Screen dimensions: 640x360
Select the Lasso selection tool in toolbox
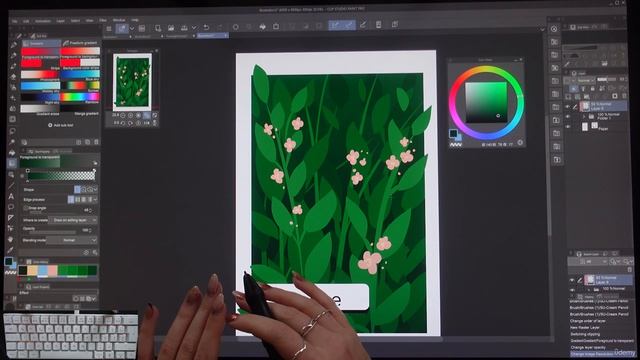click(x=12, y=131)
